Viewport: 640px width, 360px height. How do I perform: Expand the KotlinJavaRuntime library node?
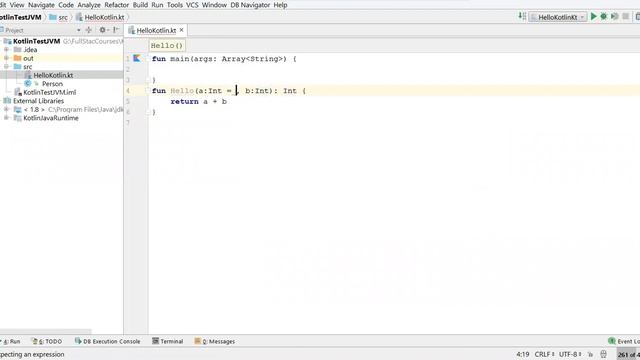(x=6, y=118)
